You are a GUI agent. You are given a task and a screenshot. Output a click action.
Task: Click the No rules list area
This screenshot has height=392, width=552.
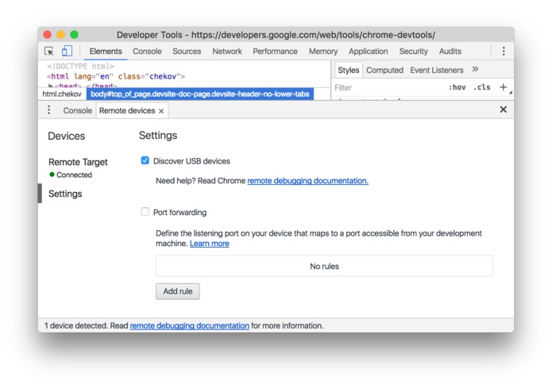324,266
